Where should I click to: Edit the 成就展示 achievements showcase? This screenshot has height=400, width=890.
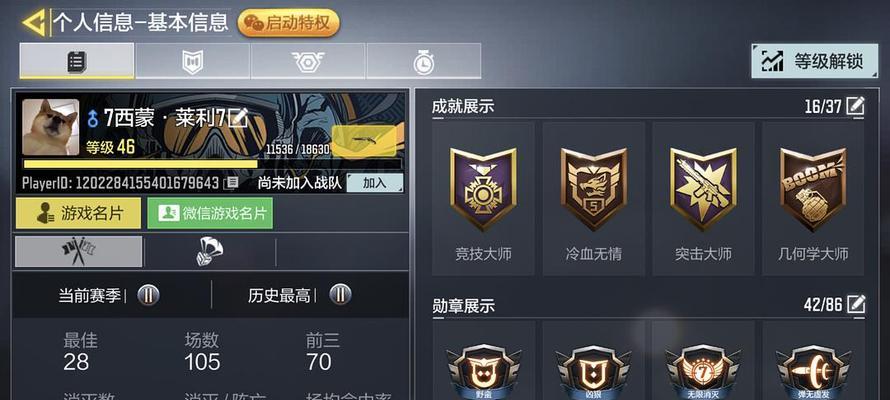tap(855, 106)
